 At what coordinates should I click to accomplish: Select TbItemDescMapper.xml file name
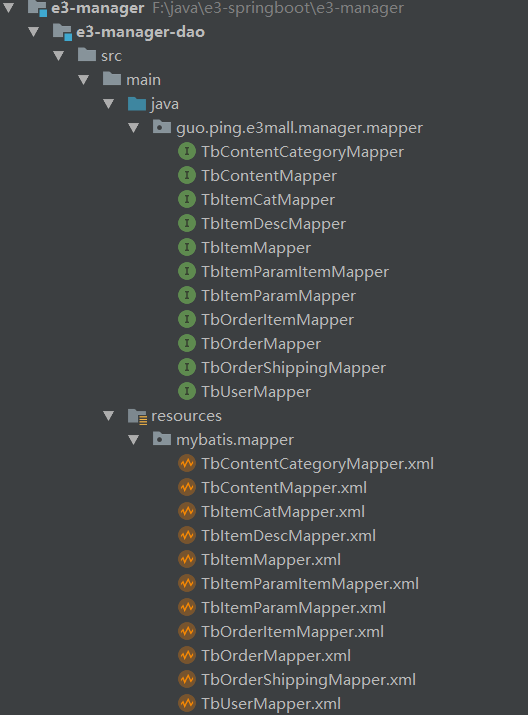coord(289,536)
